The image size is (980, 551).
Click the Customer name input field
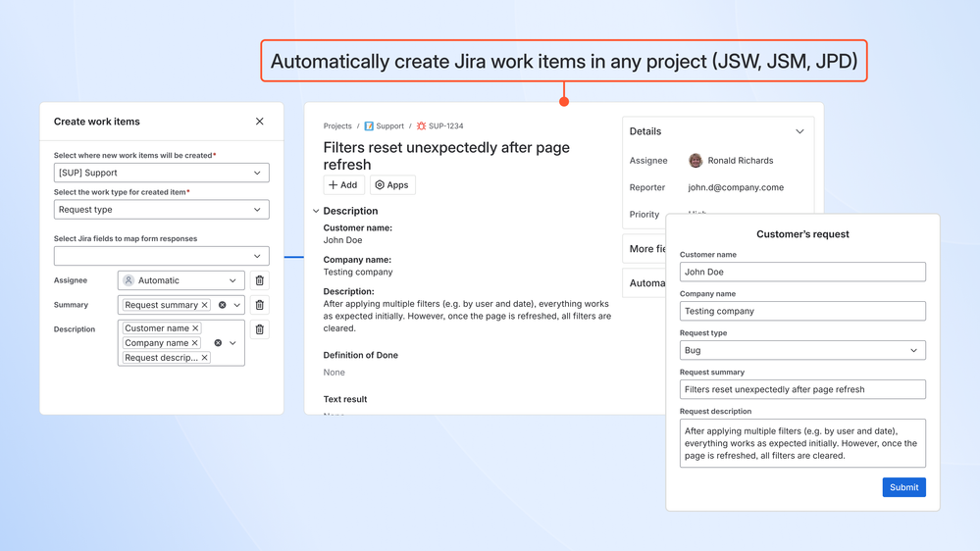click(802, 272)
